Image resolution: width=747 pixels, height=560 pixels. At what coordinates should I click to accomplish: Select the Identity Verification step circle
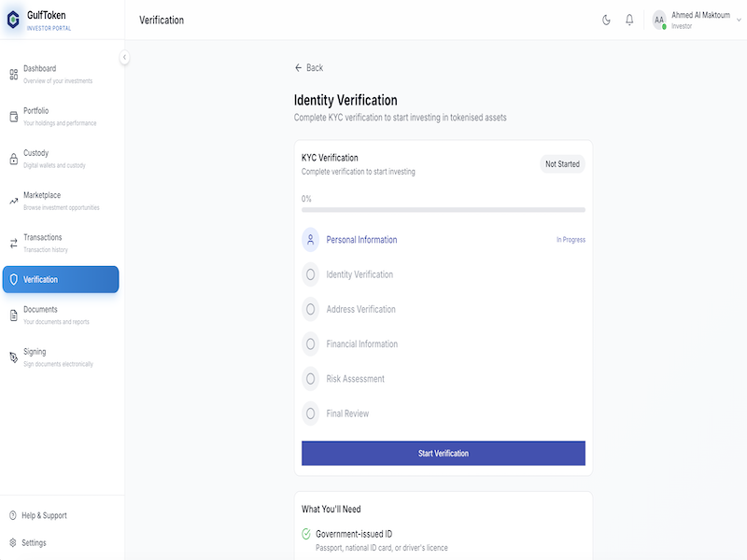(310, 274)
